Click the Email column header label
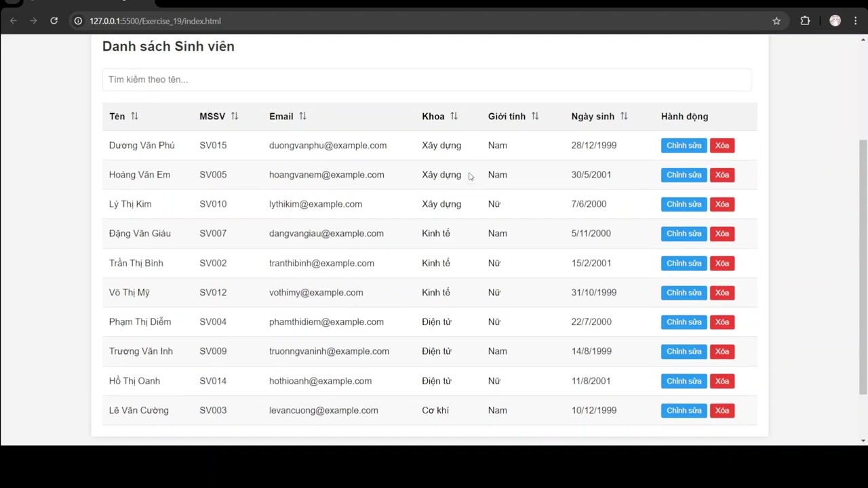This screenshot has width=868, height=488. (x=281, y=117)
